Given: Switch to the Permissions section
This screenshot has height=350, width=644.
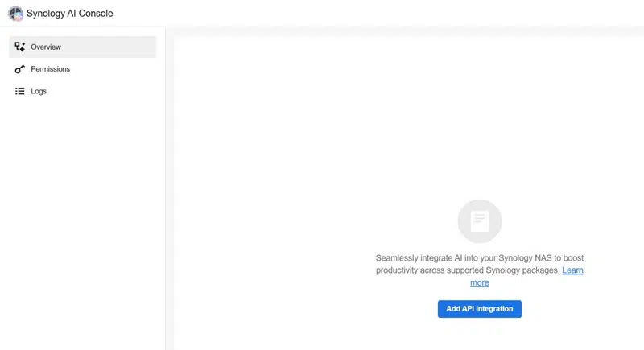Looking at the screenshot, I should tap(83, 69).
